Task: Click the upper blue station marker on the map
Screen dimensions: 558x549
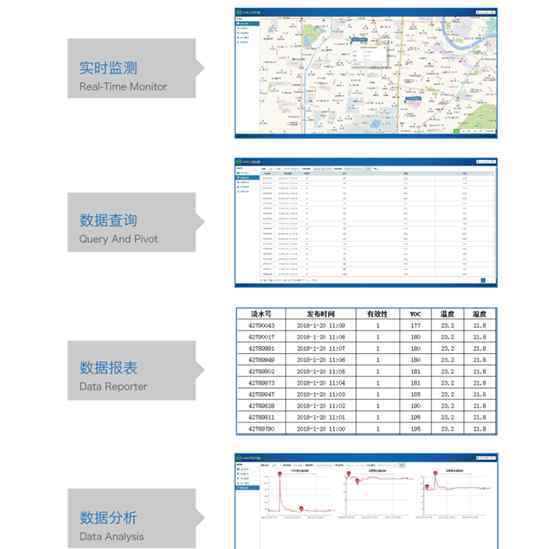Action: point(359,40)
